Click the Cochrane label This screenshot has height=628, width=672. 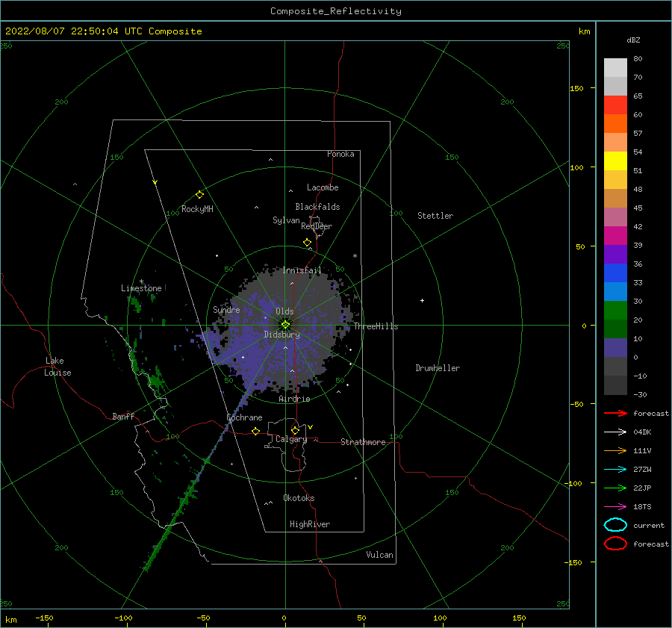(x=244, y=417)
